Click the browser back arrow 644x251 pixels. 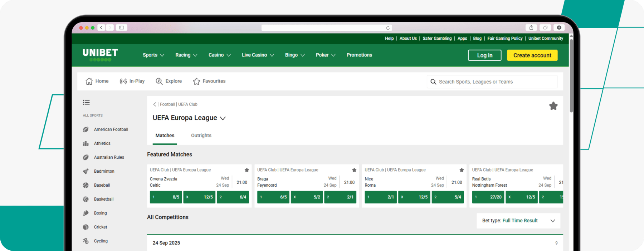[102, 28]
